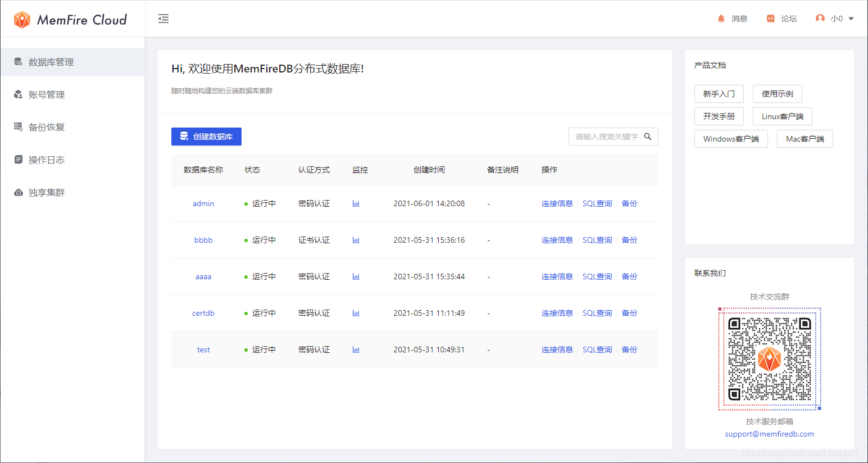
Task: Open the 账号管理 menu item
Action: click(x=72, y=94)
